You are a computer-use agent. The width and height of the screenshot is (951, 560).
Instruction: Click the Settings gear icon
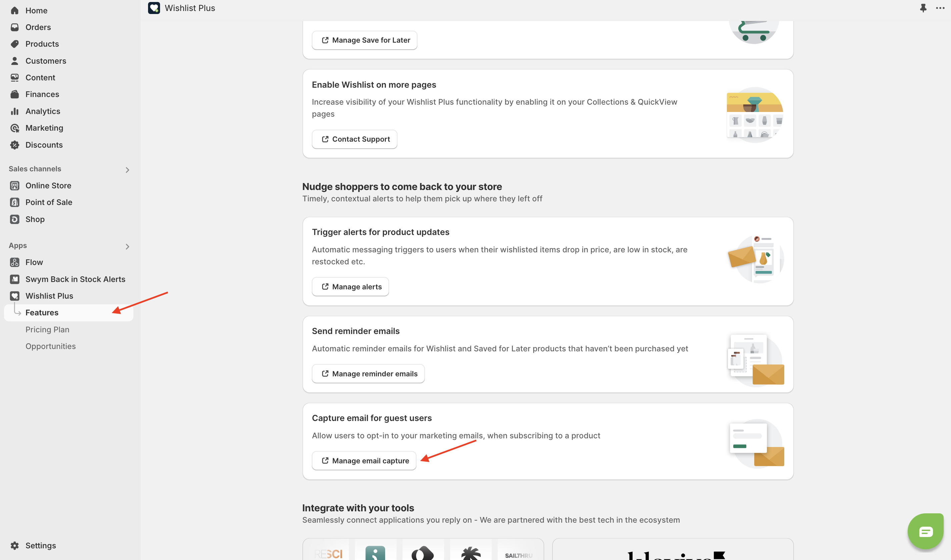[15, 545]
